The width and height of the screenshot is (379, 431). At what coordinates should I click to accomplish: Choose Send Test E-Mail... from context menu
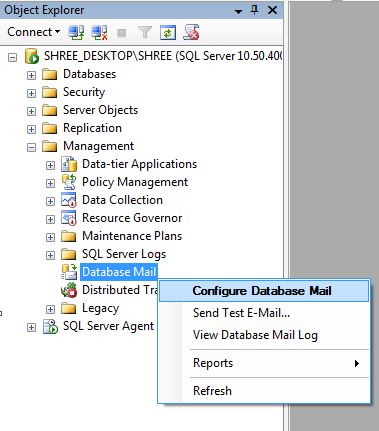264,313
